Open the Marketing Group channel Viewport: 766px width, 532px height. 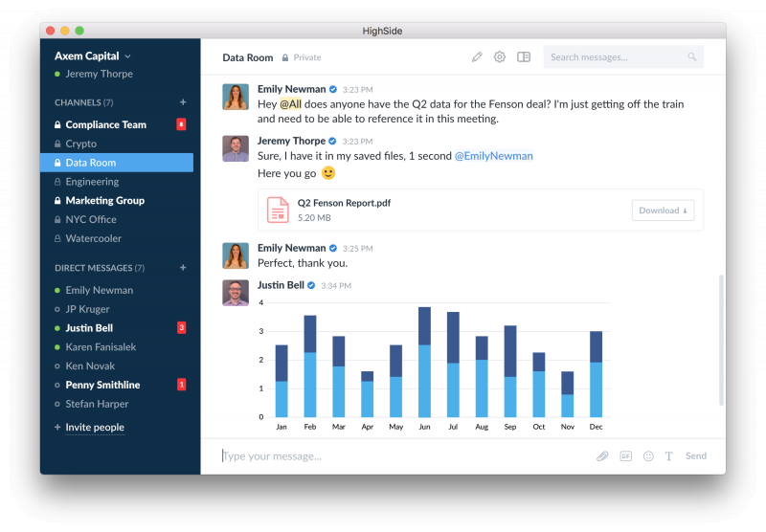click(x=116, y=201)
